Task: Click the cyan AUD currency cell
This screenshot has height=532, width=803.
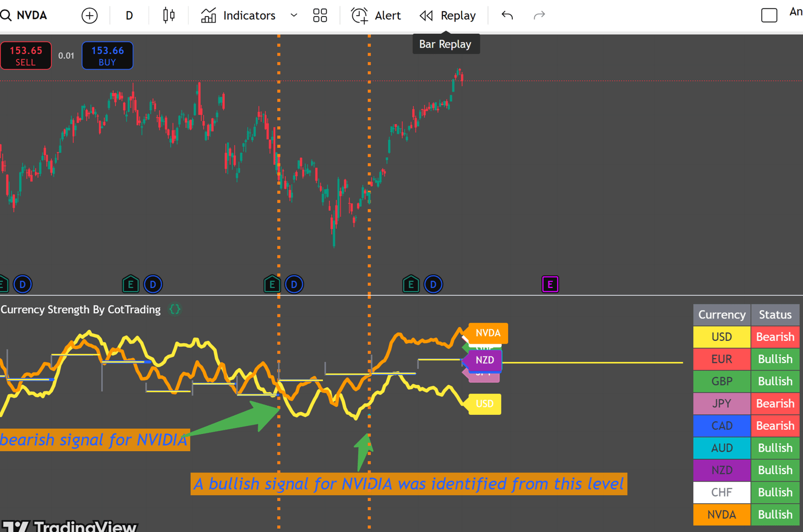Action: coord(722,448)
